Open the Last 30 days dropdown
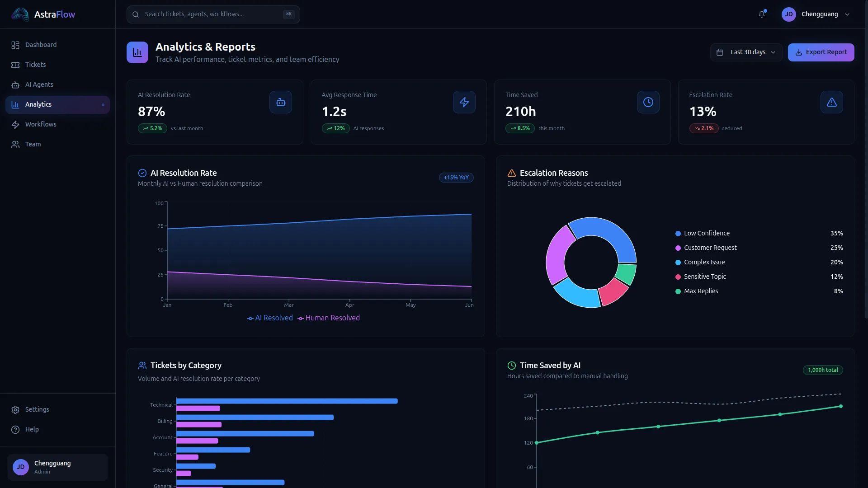This screenshot has height=488, width=868. click(746, 52)
